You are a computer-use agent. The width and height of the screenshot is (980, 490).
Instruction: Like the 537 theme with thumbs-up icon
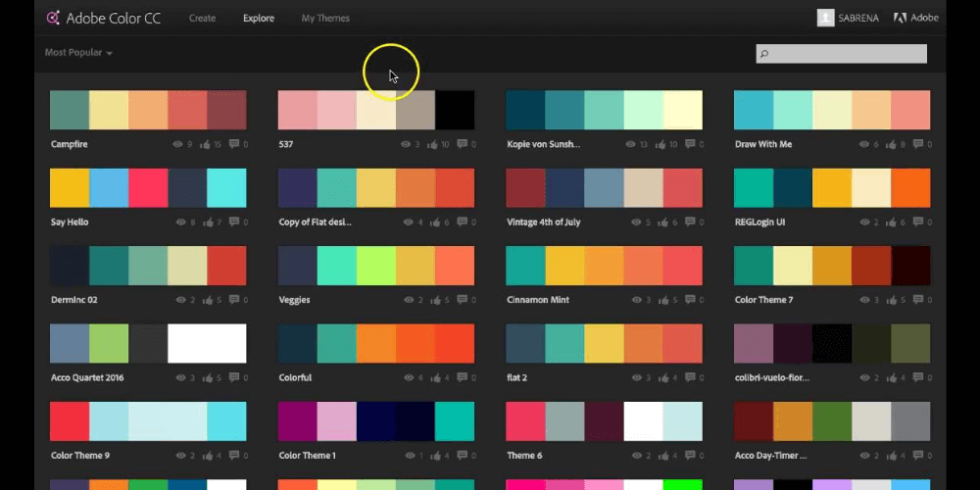(432, 144)
